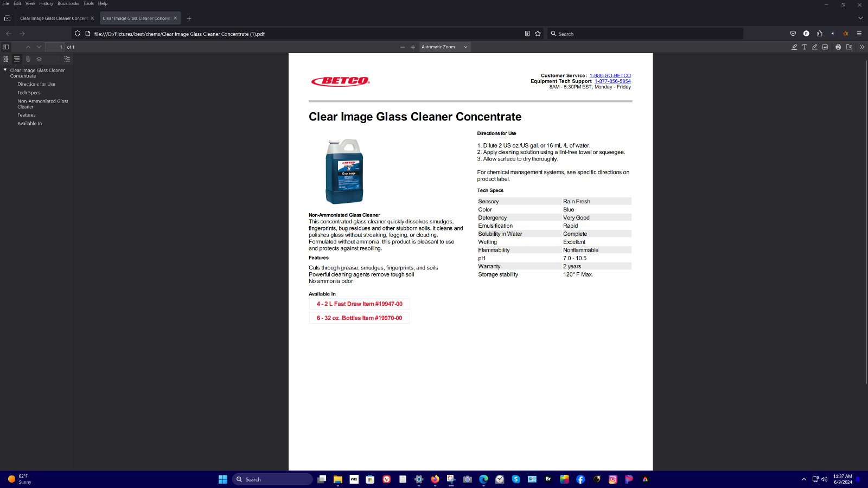Expand the PDF tools overflow menu
Image resolution: width=868 pixels, height=488 pixels.
pos(861,47)
